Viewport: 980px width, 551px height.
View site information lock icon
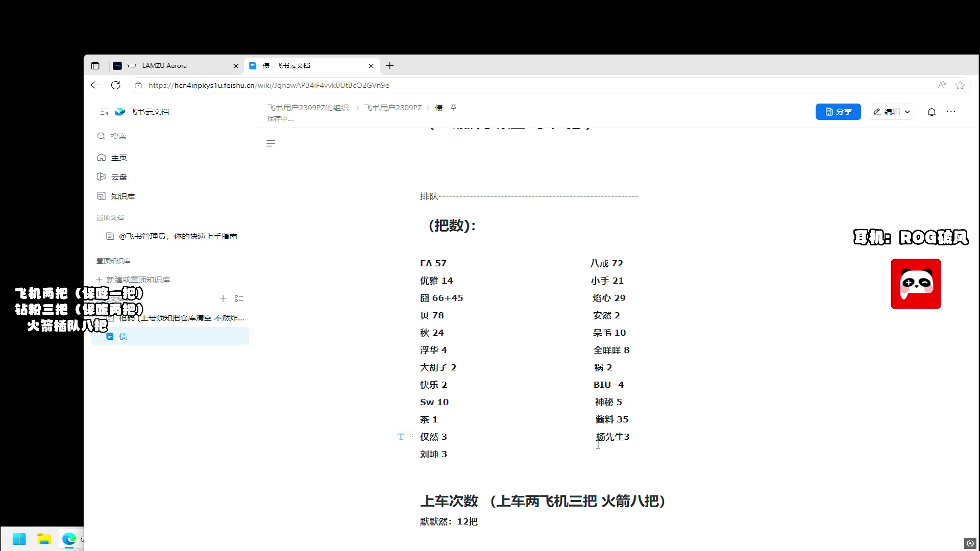click(x=138, y=85)
